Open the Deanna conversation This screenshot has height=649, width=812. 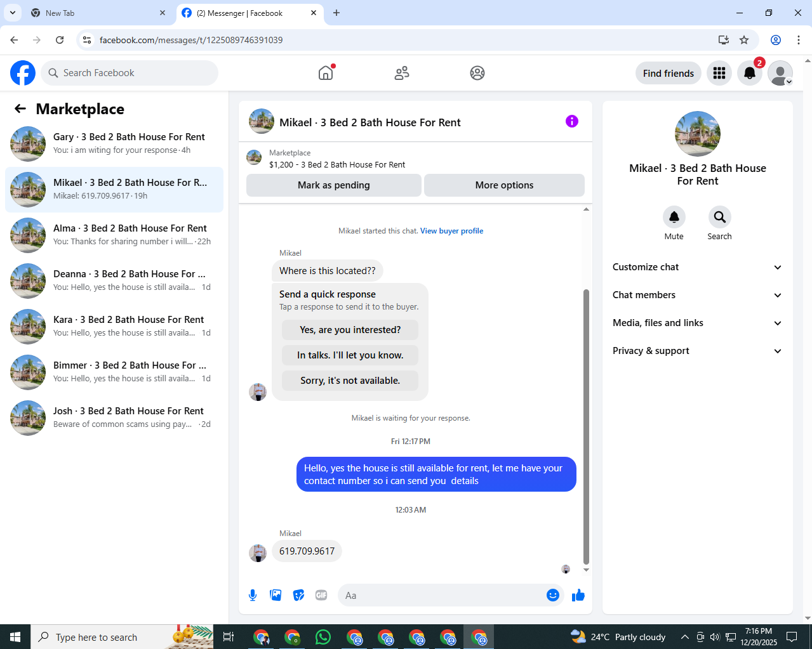point(114,281)
